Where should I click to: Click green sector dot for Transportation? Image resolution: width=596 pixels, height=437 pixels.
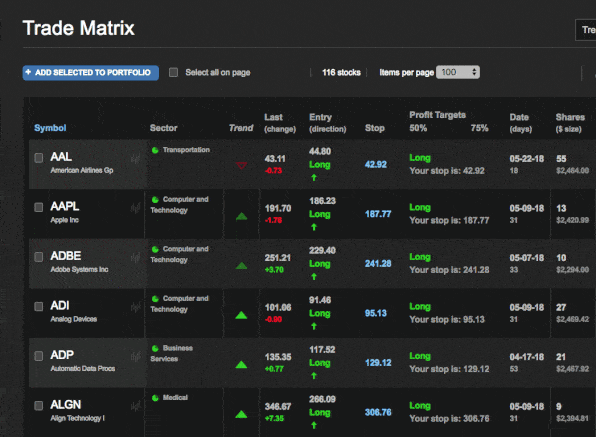155,150
